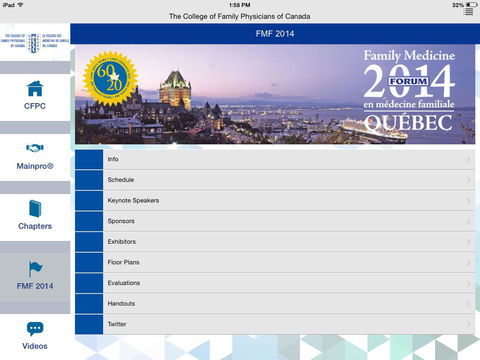480x360 pixels.
Task: Click the blue square beside Info
Action: [x=89, y=159]
